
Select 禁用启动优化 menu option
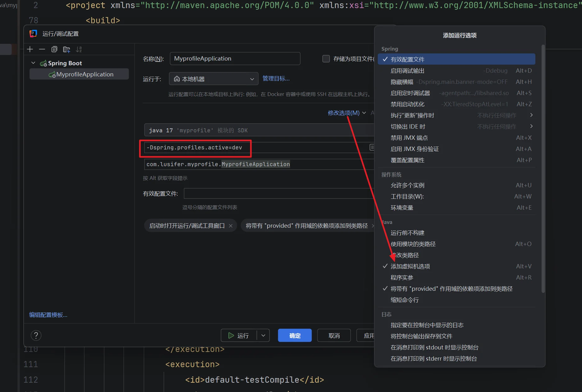[x=456, y=104]
